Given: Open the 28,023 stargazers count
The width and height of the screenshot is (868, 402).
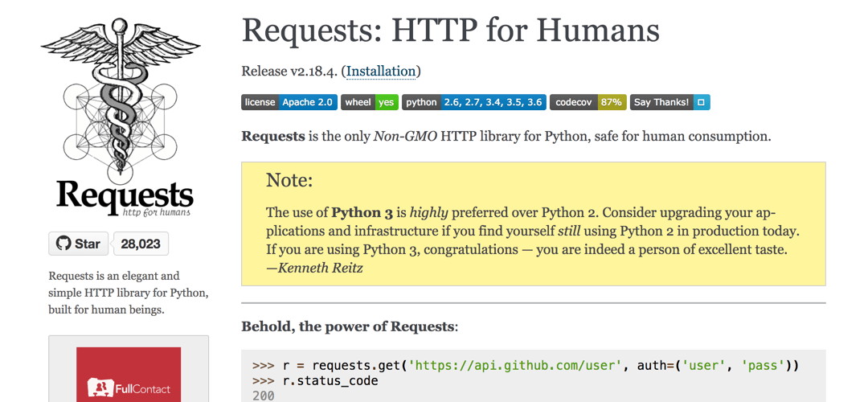Looking at the screenshot, I should click(141, 244).
